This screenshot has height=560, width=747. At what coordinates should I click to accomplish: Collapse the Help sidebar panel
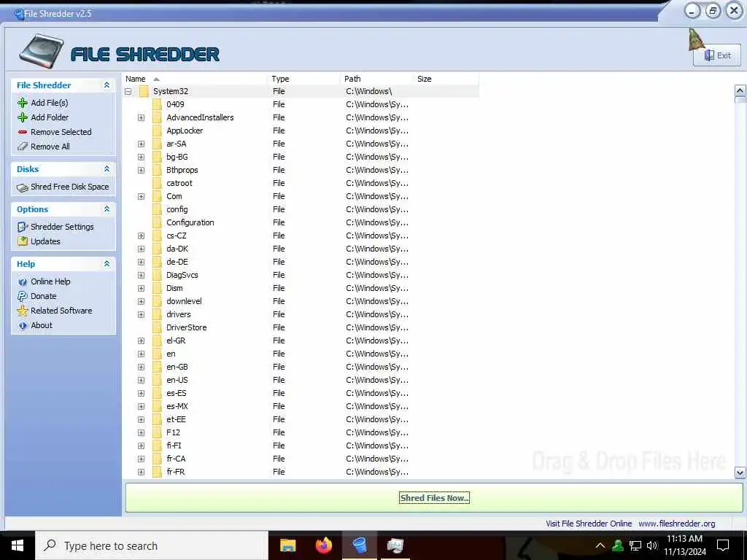click(x=107, y=264)
